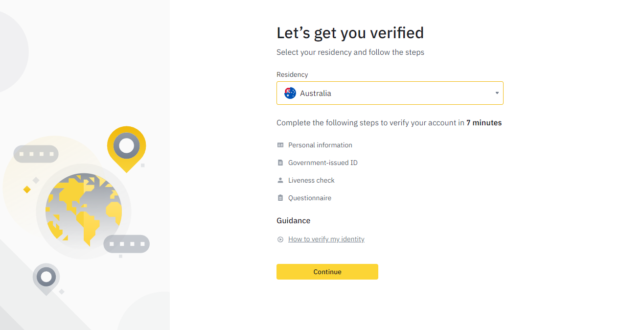The height and width of the screenshot is (330, 644).
Task: Expand the dropdown arrow next to Australia
Action: 497,93
